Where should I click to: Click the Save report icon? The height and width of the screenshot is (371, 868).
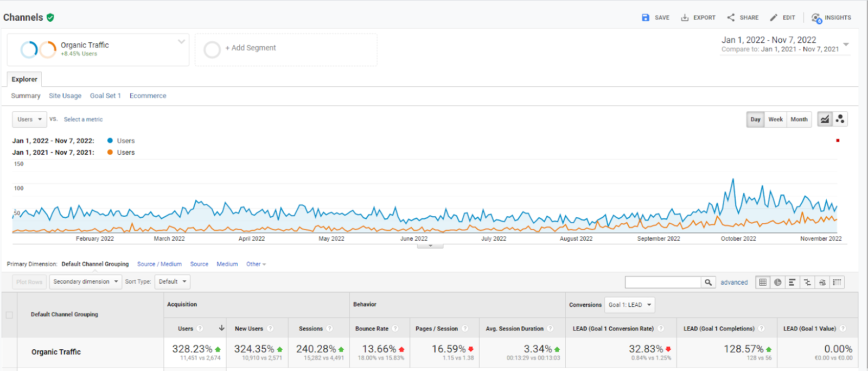[x=646, y=17]
